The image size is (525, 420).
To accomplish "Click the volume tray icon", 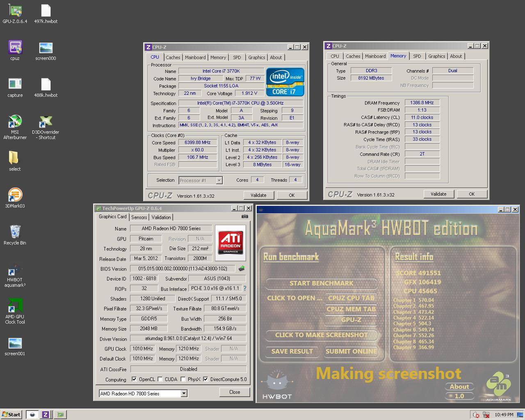I will pyautogui.click(x=476, y=415).
